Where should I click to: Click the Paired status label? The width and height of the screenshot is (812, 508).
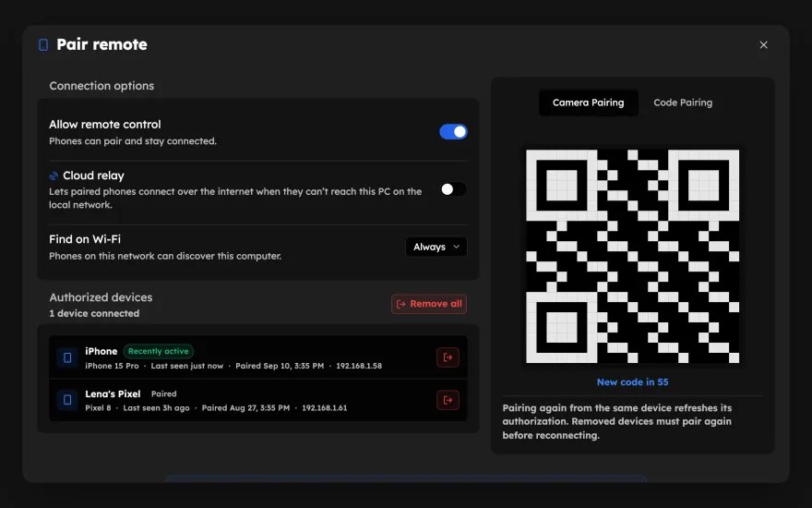pos(163,394)
